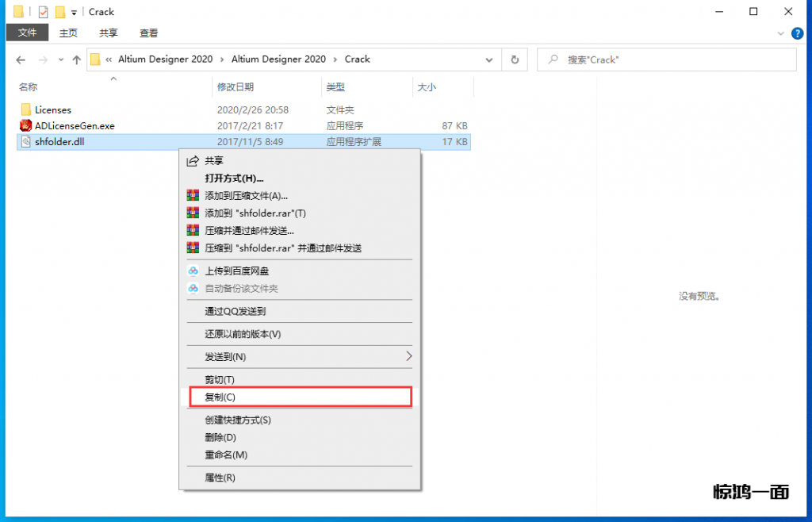This screenshot has height=522, width=812.
Task: Click the WinRAR icon beside 添加到压缩文件(A)
Action: tap(193, 196)
